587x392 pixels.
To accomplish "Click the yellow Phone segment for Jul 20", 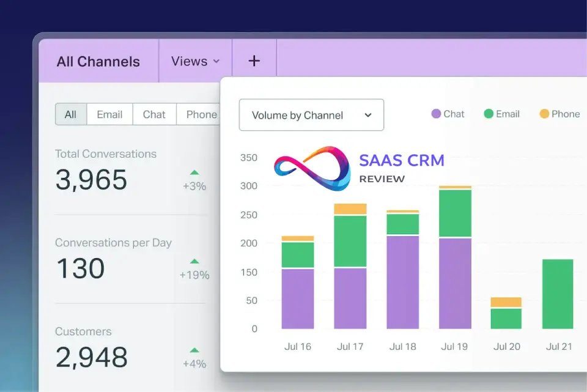I will click(x=506, y=302).
